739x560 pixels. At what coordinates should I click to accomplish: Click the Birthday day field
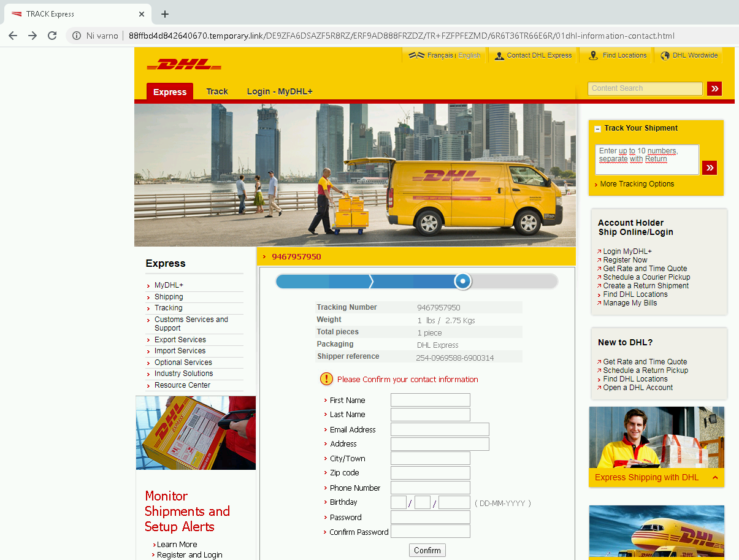pos(399,502)
